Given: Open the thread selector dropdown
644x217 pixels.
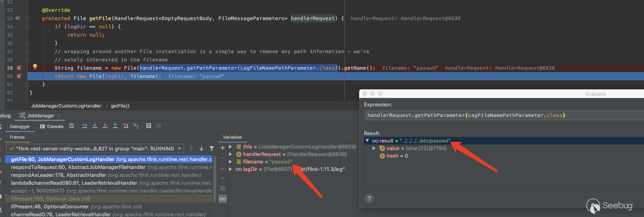Looking at the screenshot, I should point(180,148).
